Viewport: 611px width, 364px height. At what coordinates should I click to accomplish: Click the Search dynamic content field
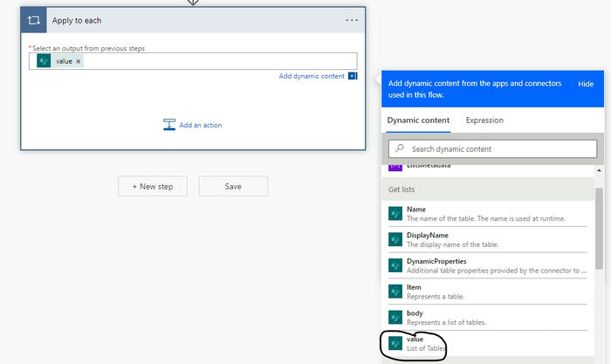pyautogui.click(x=492, y=149)
